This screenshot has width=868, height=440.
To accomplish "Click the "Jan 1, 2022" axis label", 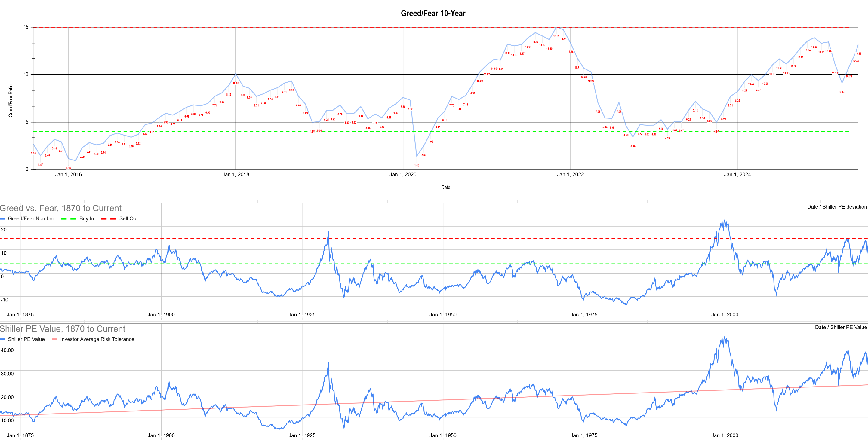I will tap(570, 174).
